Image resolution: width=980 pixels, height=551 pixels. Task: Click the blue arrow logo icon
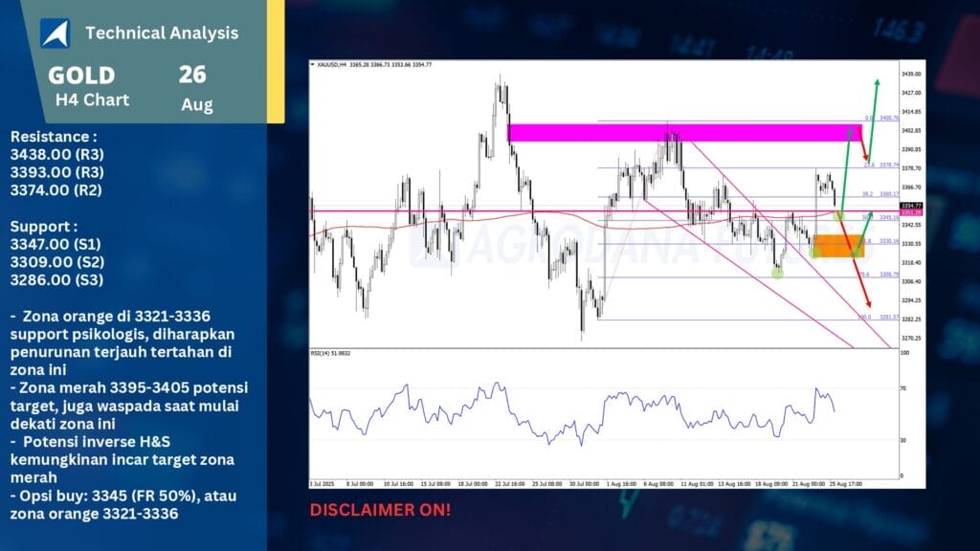point(55,33)
